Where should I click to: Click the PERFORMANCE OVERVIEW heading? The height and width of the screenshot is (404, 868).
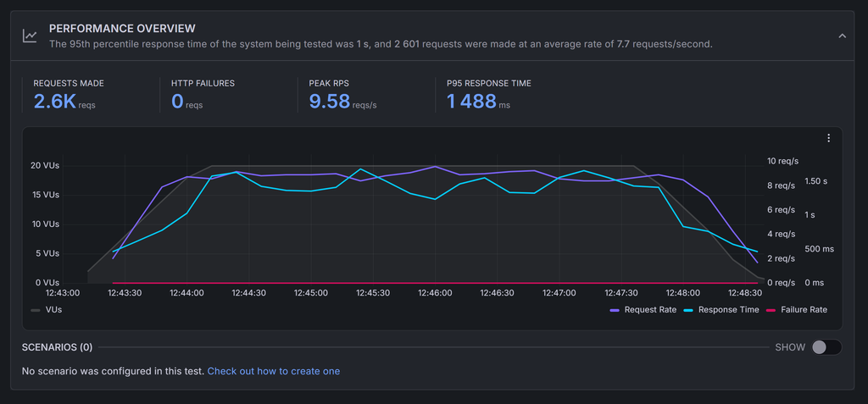122,28
